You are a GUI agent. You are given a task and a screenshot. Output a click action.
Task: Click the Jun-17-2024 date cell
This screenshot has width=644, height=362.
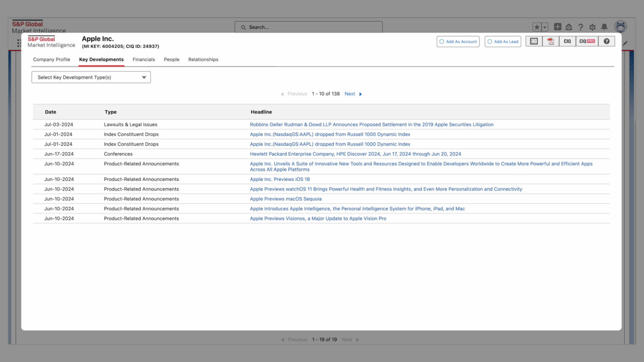point(58,154)
